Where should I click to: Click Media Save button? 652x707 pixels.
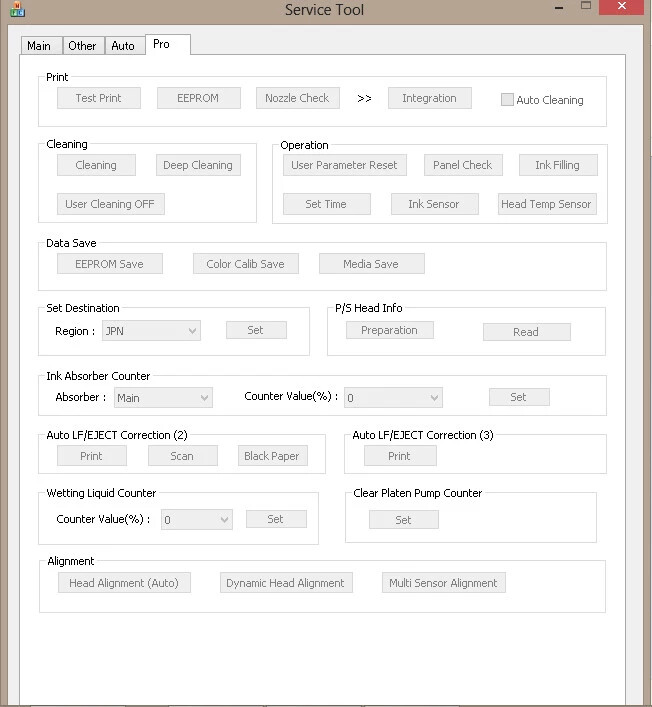[x=372, y=263]
